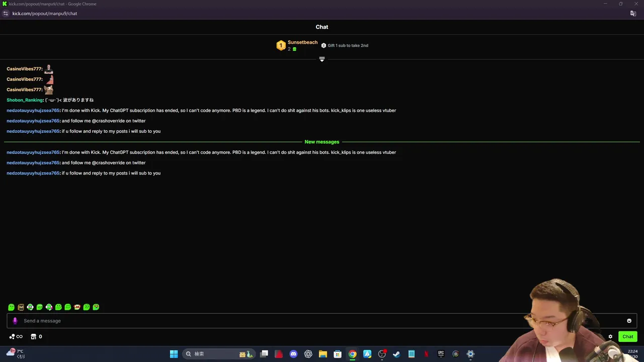Open Microsoft Store taskbar icon

(x=338, y=354)
